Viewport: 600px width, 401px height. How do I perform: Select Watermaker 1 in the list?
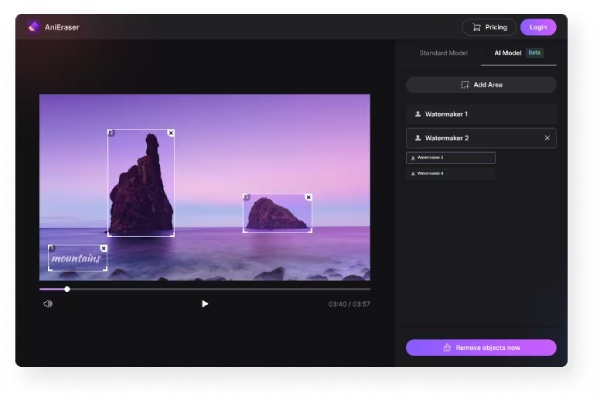pyautogui.click(x=481, y=114)
